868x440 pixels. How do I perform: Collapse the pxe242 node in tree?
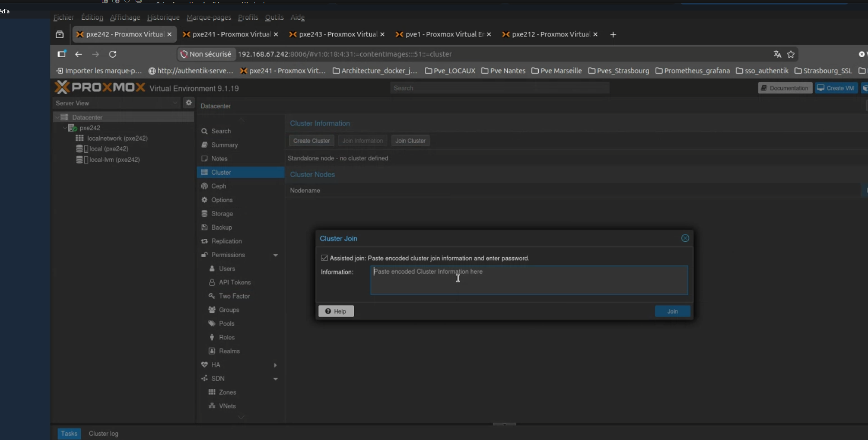coord(65,128)
